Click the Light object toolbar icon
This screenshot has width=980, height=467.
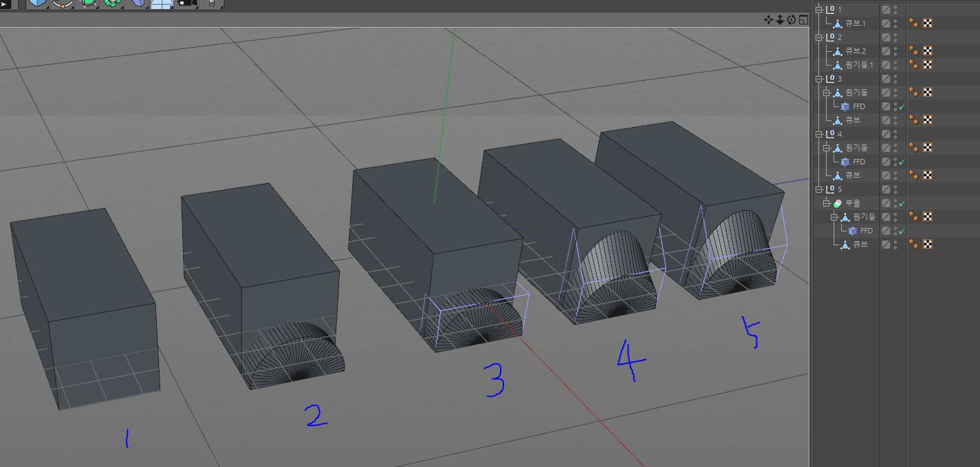click(211, 3)
